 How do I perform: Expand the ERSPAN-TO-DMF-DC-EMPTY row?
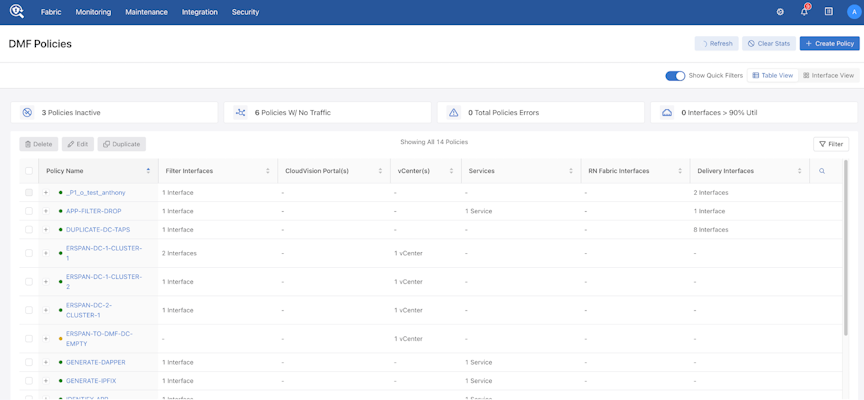click(x=46, y=339)
